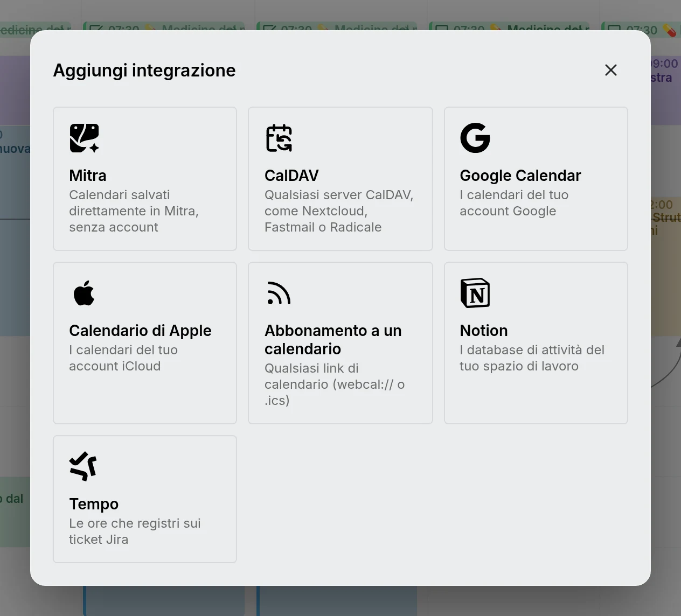Click 'Qualsiasi link di calendario (webcal://' text
Image resolution: width=681 pixels, height=616 pixels.
point(335,384)
